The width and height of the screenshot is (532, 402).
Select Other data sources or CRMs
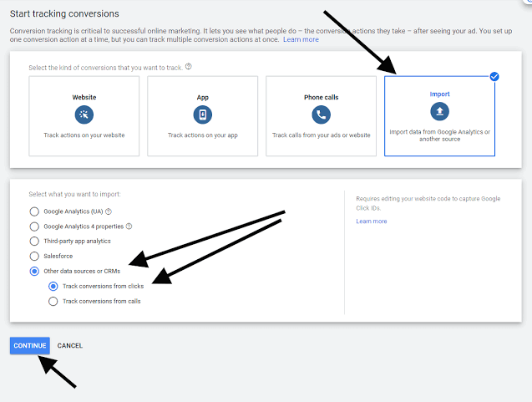coord(34,271)
